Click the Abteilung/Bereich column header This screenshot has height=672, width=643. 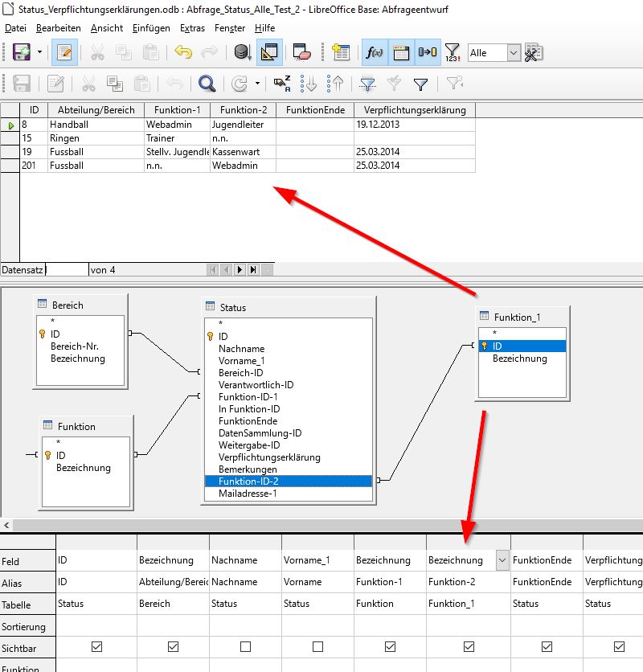[96, 110]
